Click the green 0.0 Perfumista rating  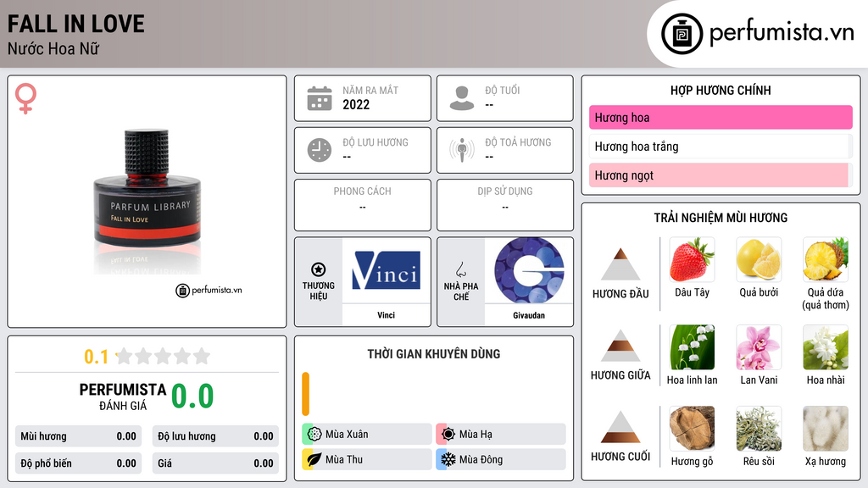tap(192, 396)
